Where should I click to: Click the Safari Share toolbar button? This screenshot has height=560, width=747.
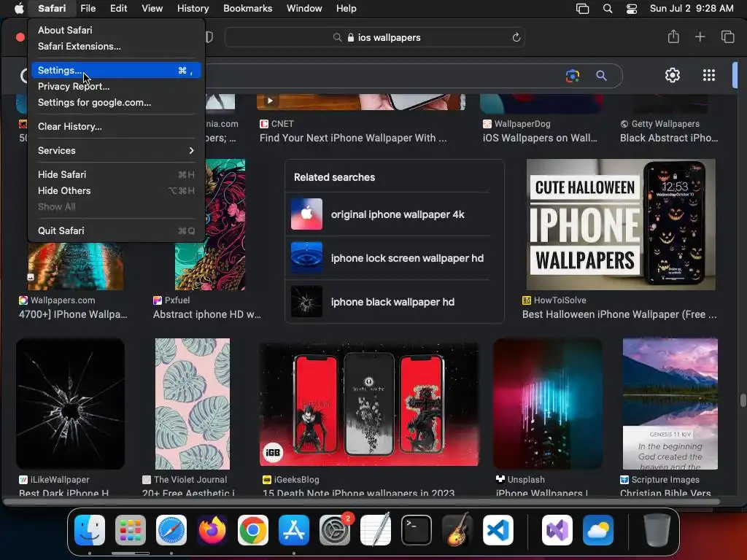pos(673,36)
